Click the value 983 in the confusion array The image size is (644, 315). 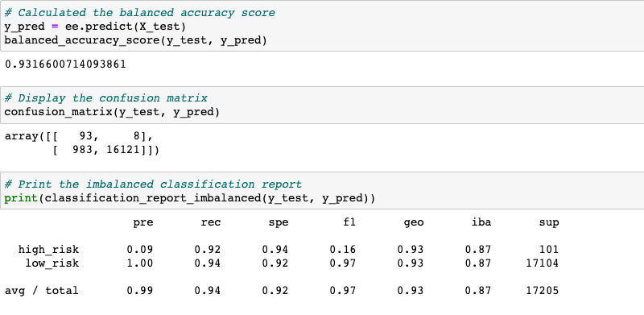(x=82, y=150)
